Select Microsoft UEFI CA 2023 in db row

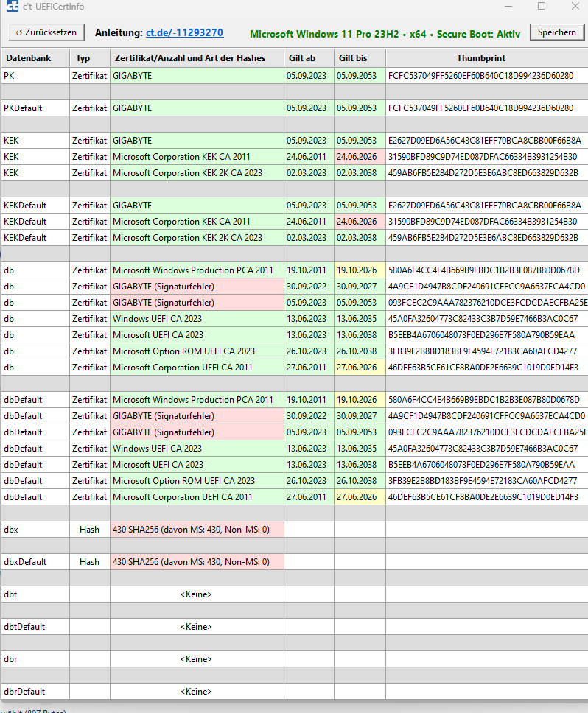tap(197, 335)
